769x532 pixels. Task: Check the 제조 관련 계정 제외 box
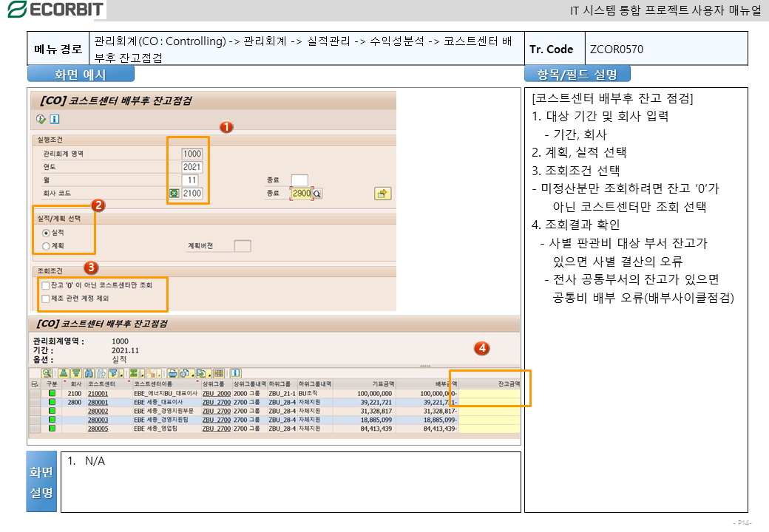click(x=46, y=299)
